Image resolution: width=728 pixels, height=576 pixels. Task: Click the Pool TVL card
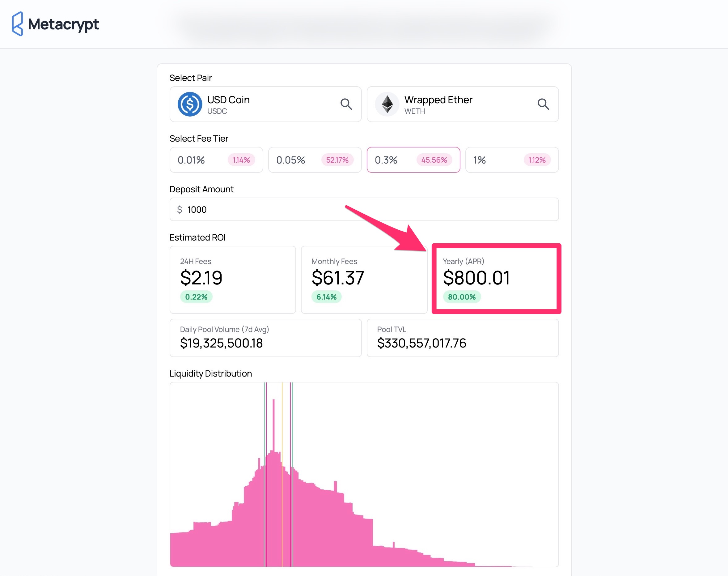click(463, 338)
